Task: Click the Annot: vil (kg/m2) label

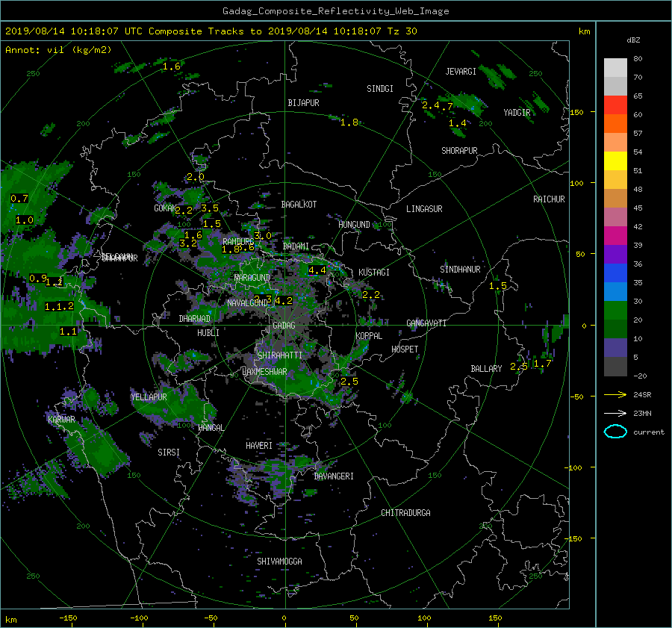Action: coord(58,50)
